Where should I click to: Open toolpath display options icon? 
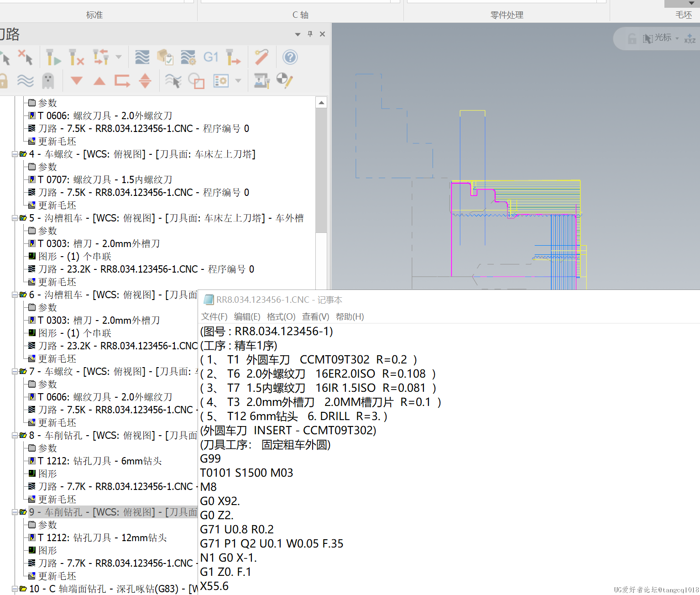click(x=221, y=81)
